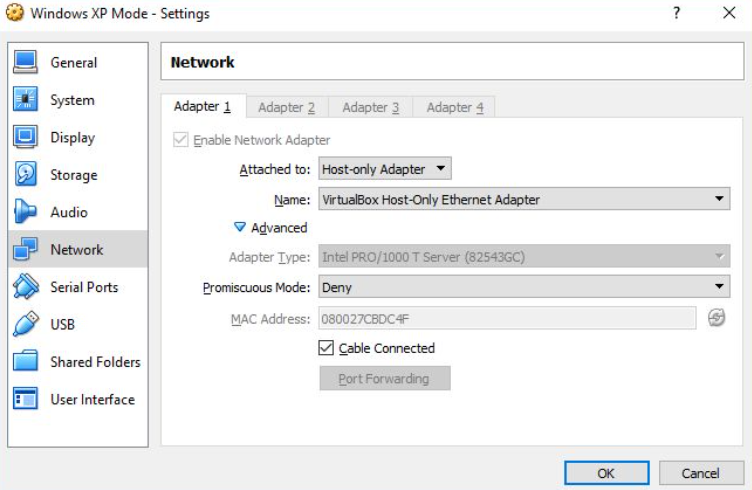The image size is (752, 490).
Task: Collapse the Advanced section triangle
Action: coord(239,227)
